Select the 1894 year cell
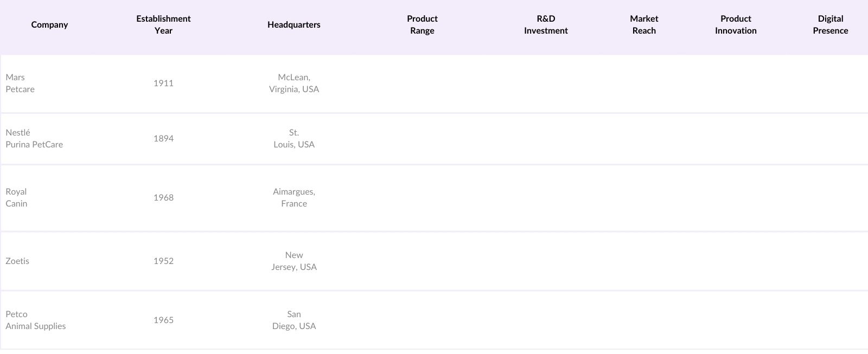The image size is (868, 354). [163, 138]
